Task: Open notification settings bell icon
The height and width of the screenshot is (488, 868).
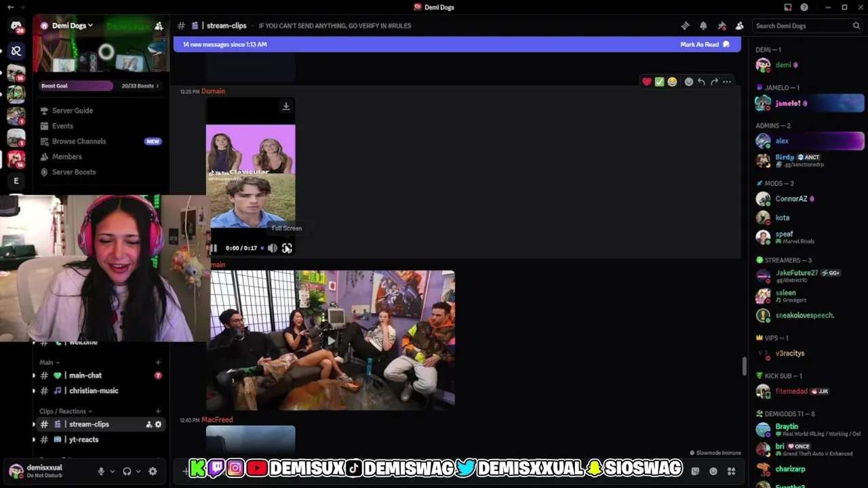Action: click(703, 26)
